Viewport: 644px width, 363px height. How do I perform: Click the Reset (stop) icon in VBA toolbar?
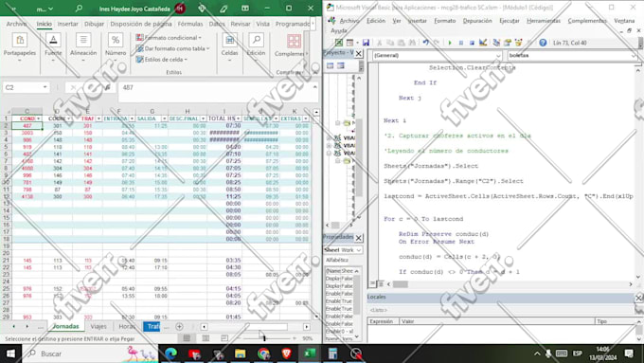click(472, 43)
